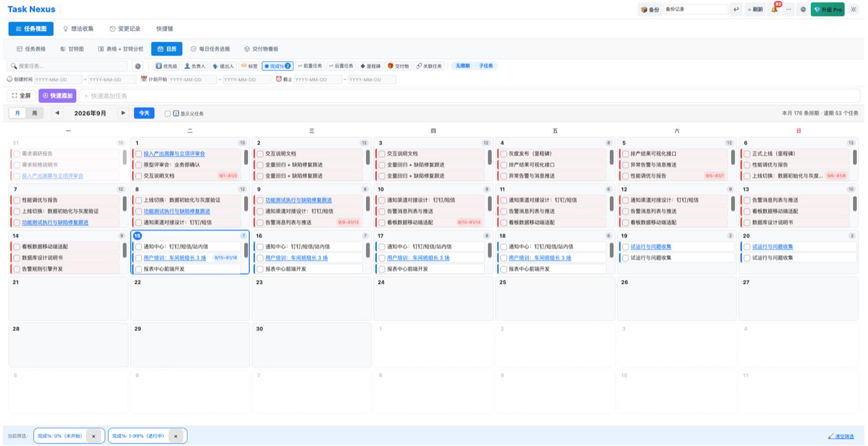The image size is (868, 446).
Task: Open the 交付物看板 tab
Action: [x=261, y=49]
